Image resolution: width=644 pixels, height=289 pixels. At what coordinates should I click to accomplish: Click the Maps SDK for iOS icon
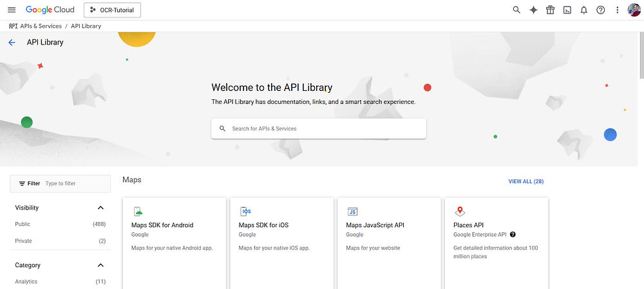[245, 212]
